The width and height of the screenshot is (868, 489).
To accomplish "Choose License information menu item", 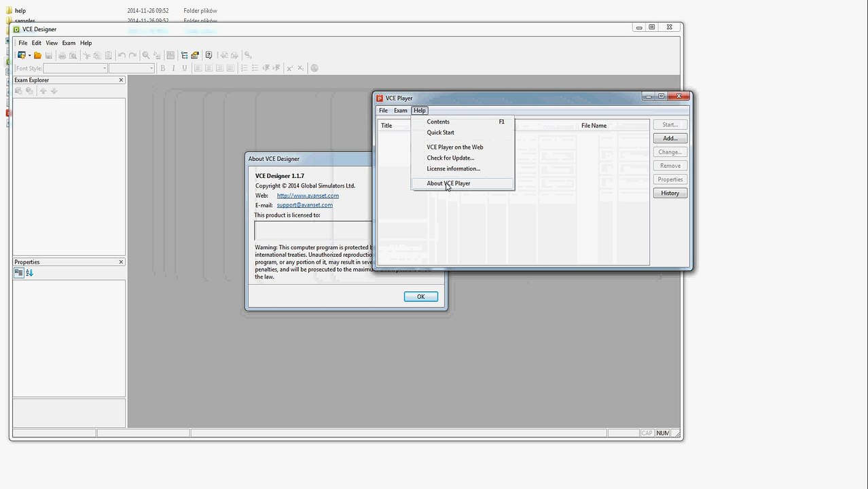I will point(463,168).
